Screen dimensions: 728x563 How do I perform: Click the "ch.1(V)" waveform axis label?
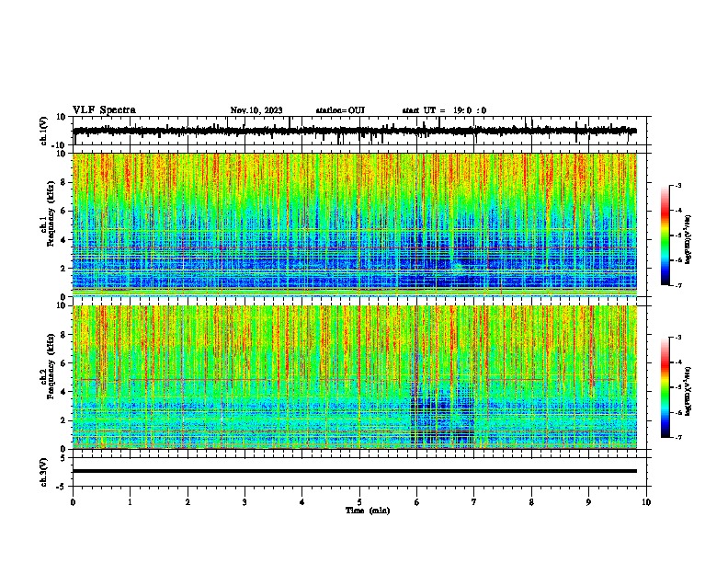(44, 131)
